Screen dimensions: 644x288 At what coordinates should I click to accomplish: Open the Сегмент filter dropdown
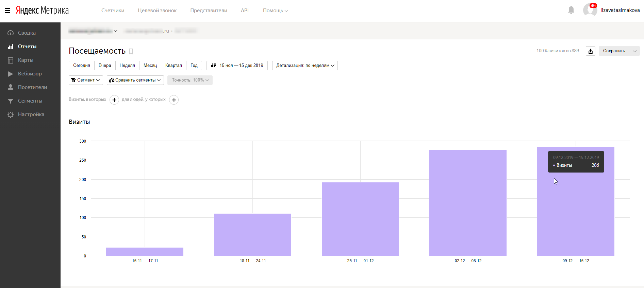[x=86, y=80]
